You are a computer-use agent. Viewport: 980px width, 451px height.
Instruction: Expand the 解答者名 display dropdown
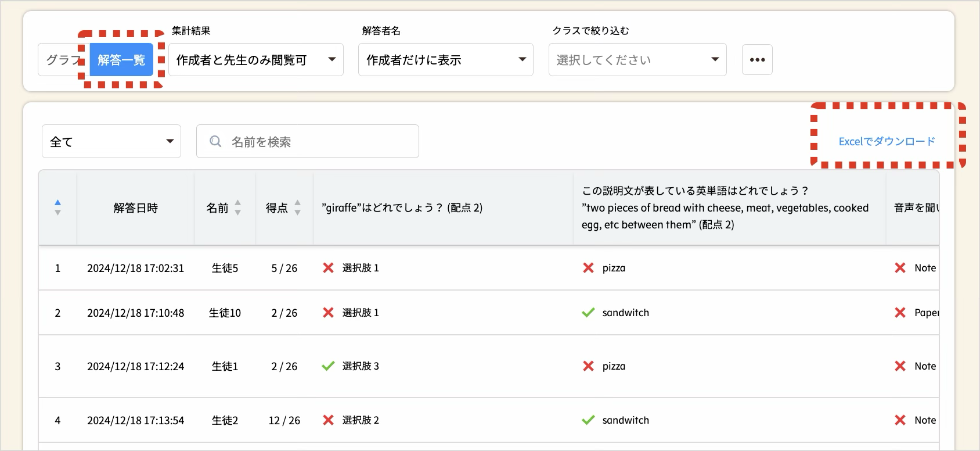[x=445, y=60]
